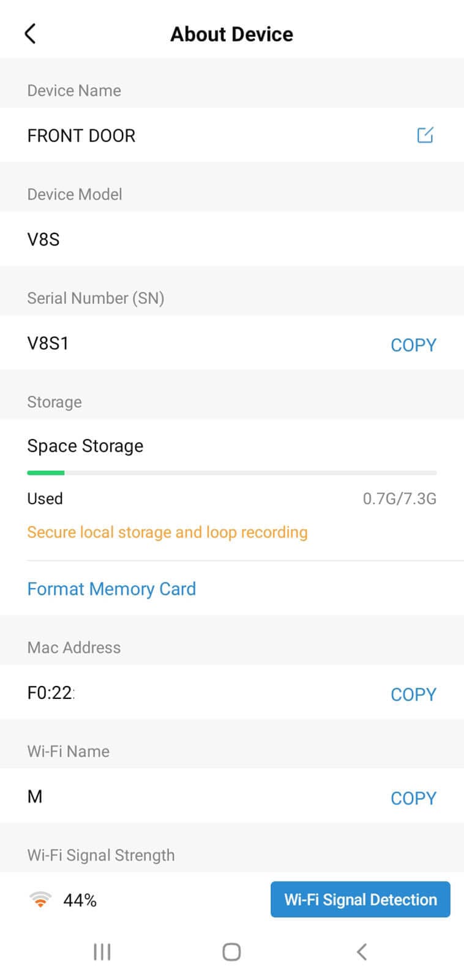Image resolution: width=464 pixels, height=980 pixels.
Task: Select the Space Storage label
Action: pyautogui.click(x=84, y=445)
